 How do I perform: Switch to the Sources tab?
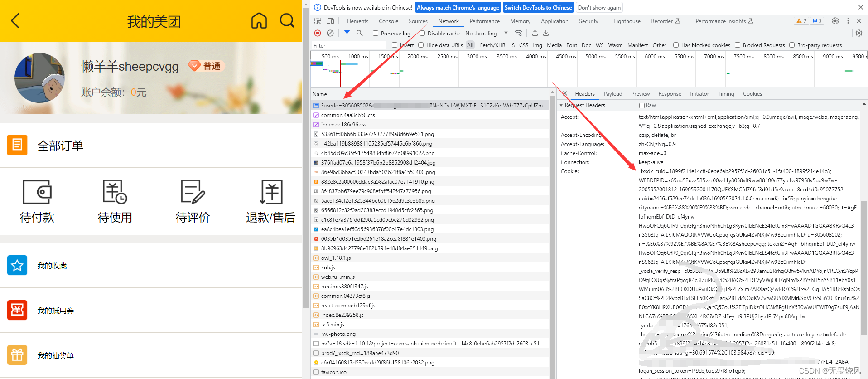[x=418, y=21]
